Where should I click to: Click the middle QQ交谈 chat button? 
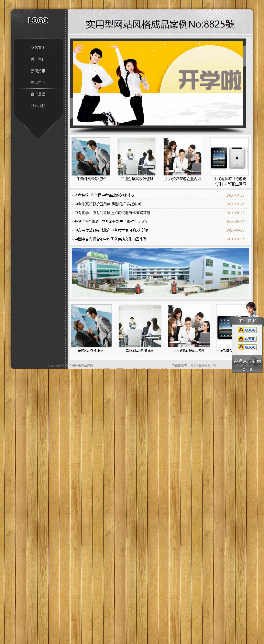247,338
